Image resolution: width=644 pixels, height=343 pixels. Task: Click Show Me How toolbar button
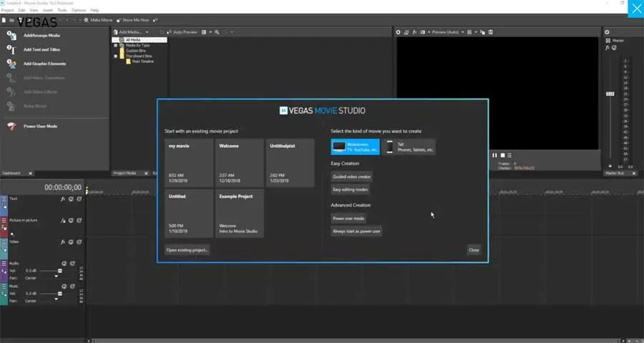click(x=133, y=20)
